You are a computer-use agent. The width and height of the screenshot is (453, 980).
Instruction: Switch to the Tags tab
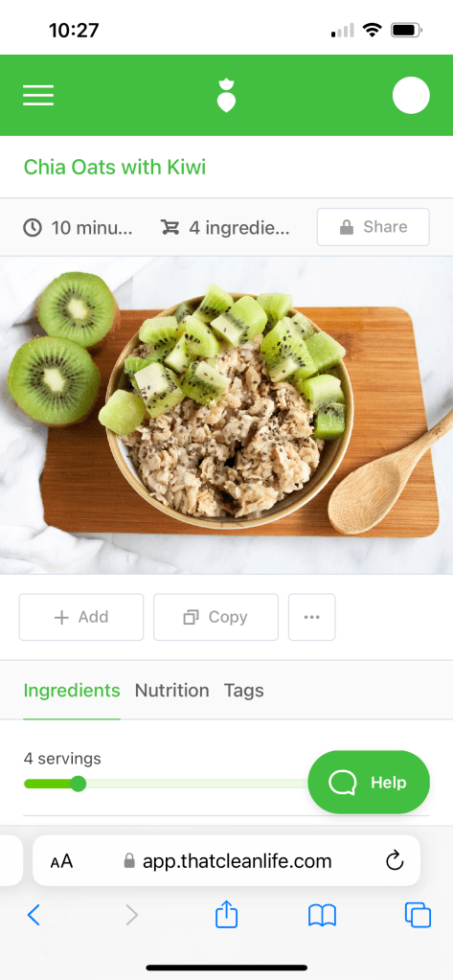click(243, 691)
